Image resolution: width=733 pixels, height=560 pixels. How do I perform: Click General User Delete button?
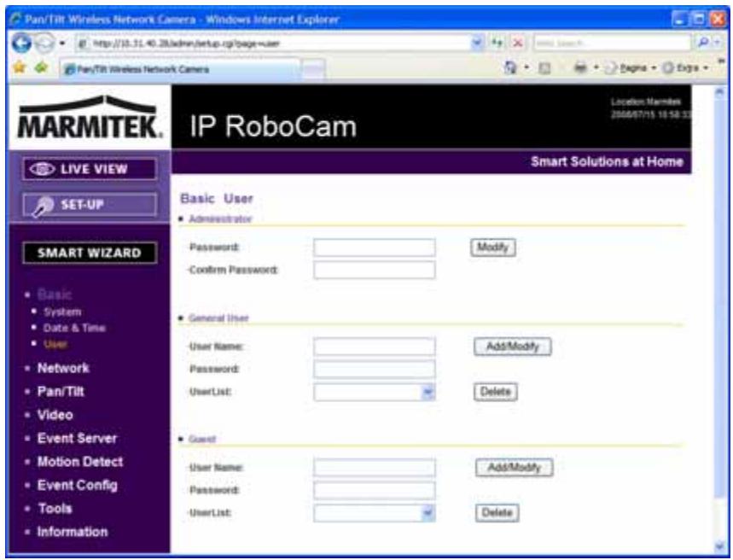click(x=496, y=392)
